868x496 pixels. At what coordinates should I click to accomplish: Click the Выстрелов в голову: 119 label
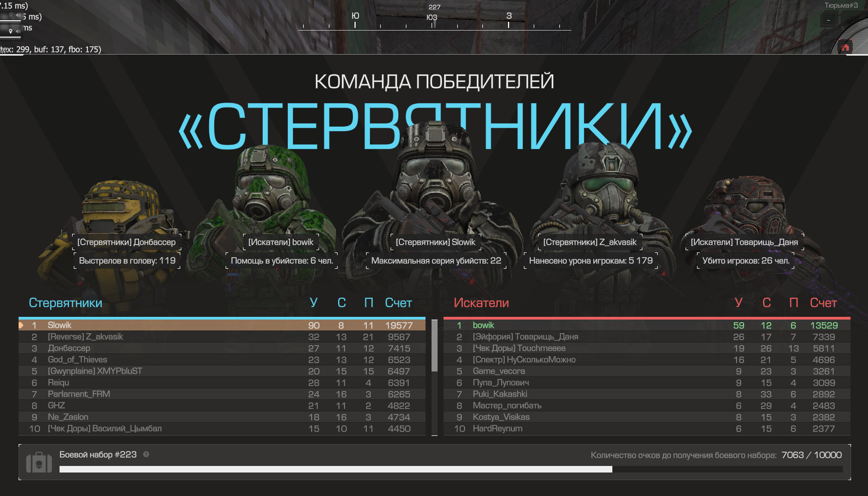pos(127,261)
